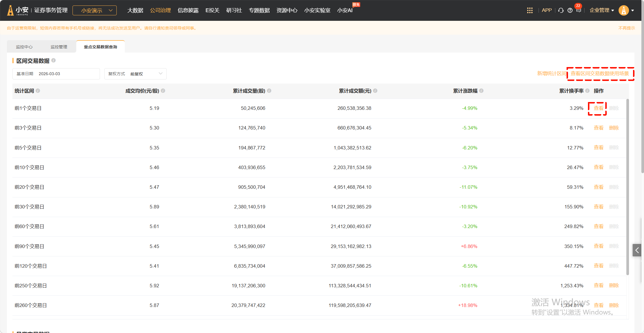Image resolution: width=644 pixels, height=333 pixels.
Task: Click 删除 for the 前250个交易日 row
Action: [614, 286]
